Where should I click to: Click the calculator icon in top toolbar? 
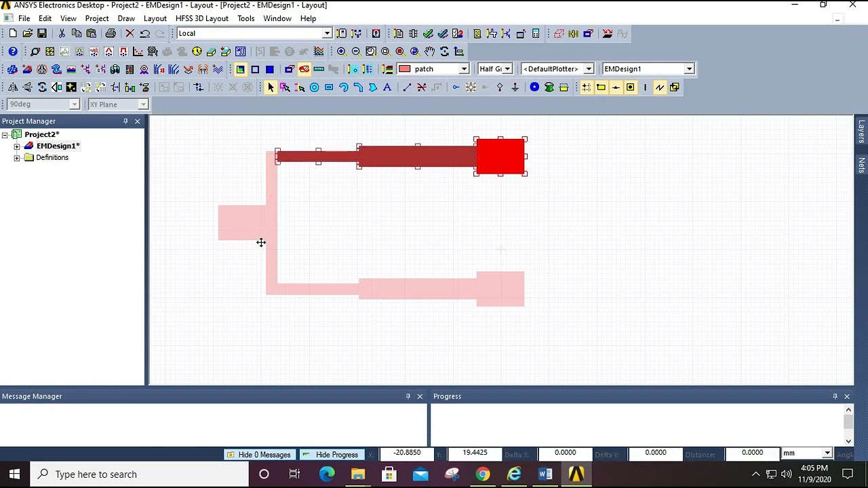pyautogui.click(x=536, y=33)
